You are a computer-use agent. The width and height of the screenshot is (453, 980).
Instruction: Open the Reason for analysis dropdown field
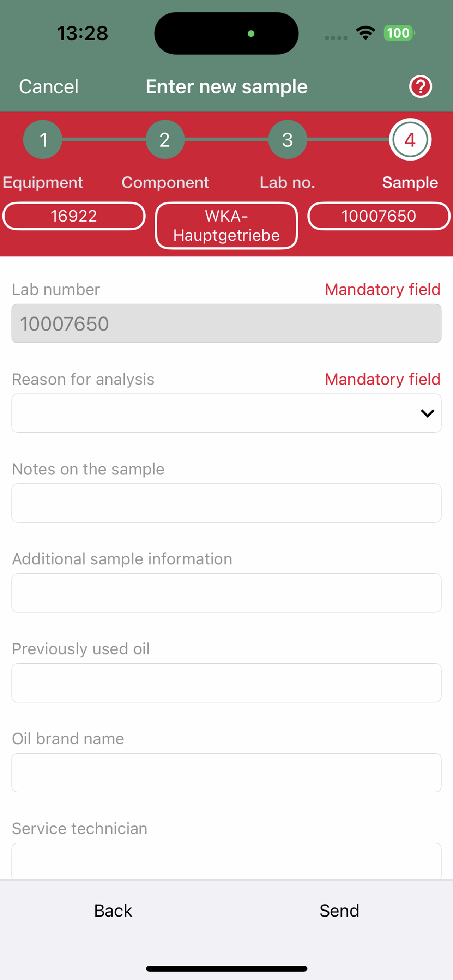pos(226,413)
